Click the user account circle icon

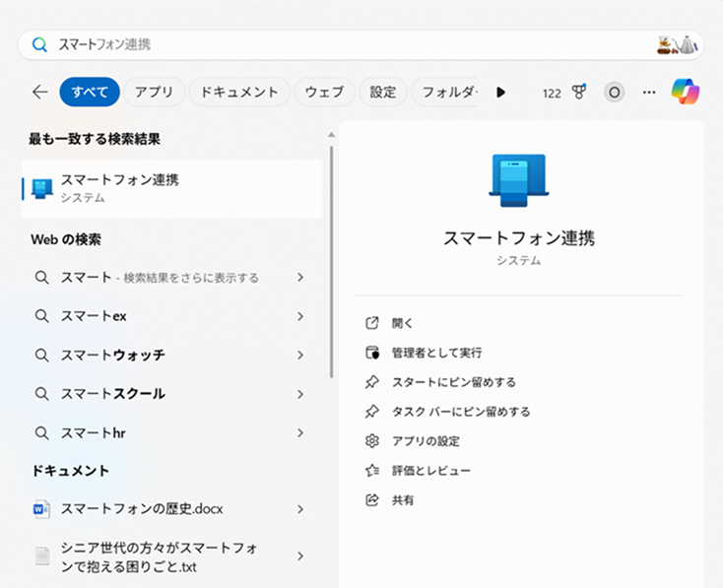[614, 93]
